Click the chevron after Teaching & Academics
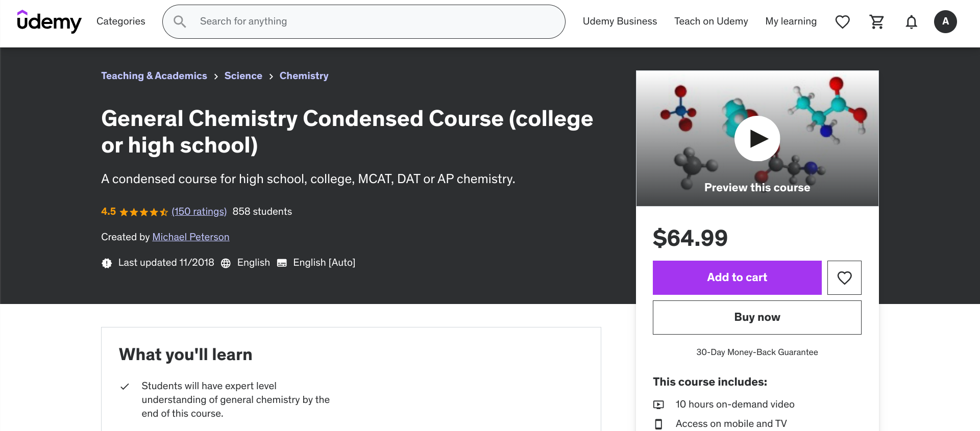Screen dimensions: 980x431 216,76
